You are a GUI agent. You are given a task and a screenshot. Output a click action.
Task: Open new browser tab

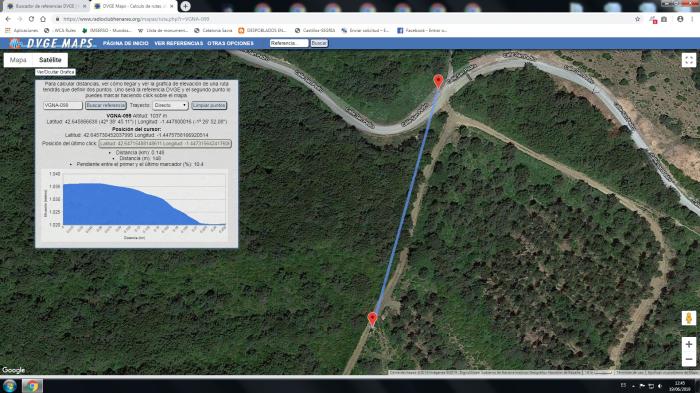(185, 6)
